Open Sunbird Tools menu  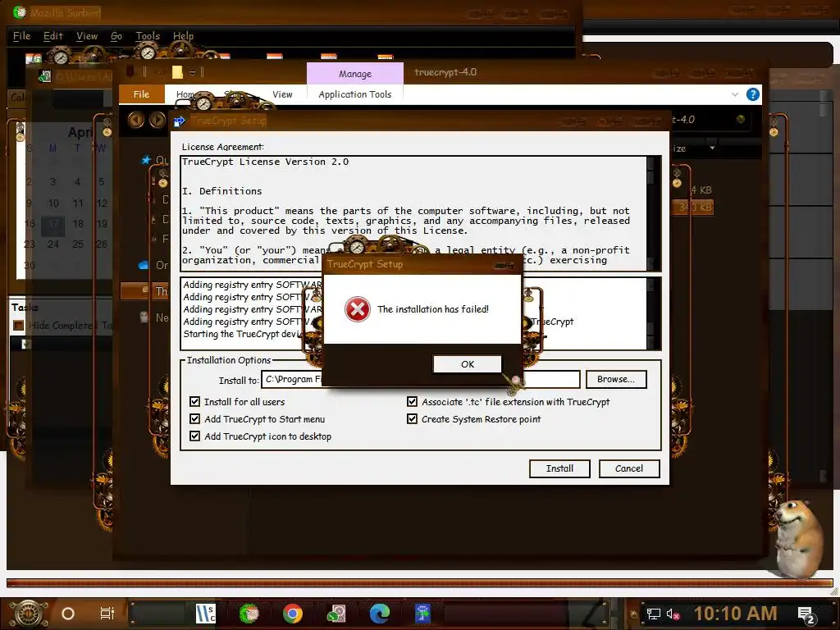click(148, 36)
